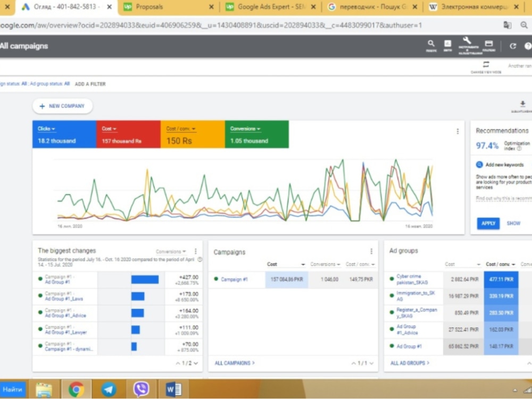This screenshot has width=532, height=399.
Task: Click the refresh icon in the header
Action: click(x=513, y=46)
